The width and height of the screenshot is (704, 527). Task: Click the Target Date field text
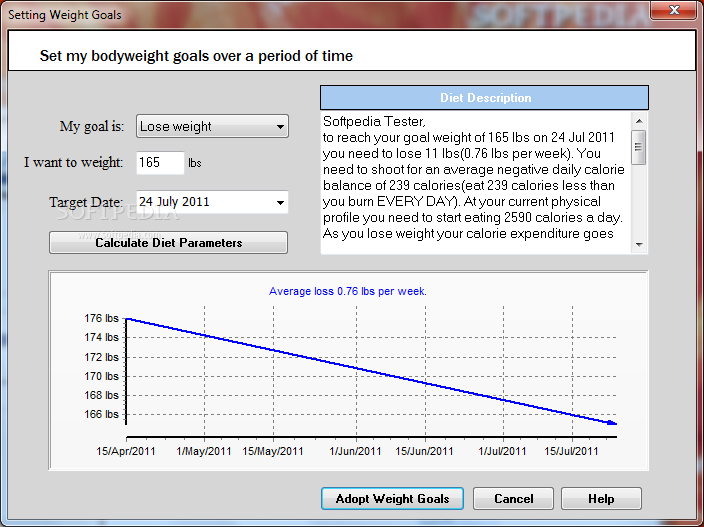[174, 202]
